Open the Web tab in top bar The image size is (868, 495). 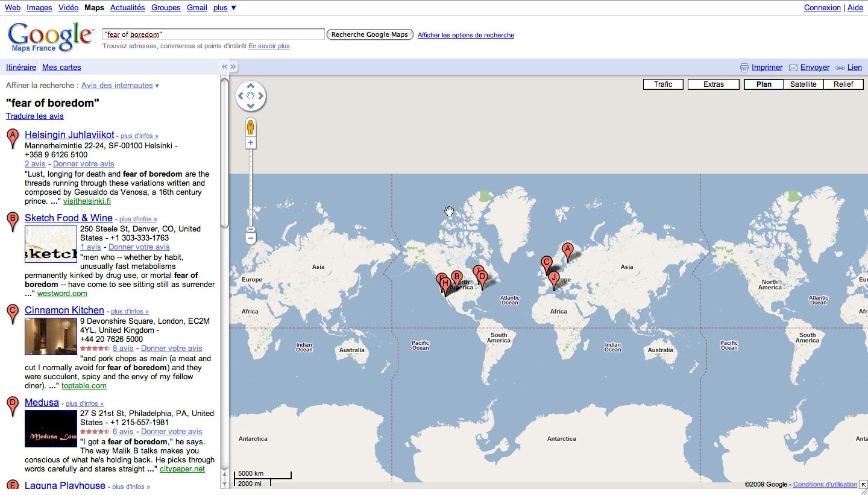(13, 8)
